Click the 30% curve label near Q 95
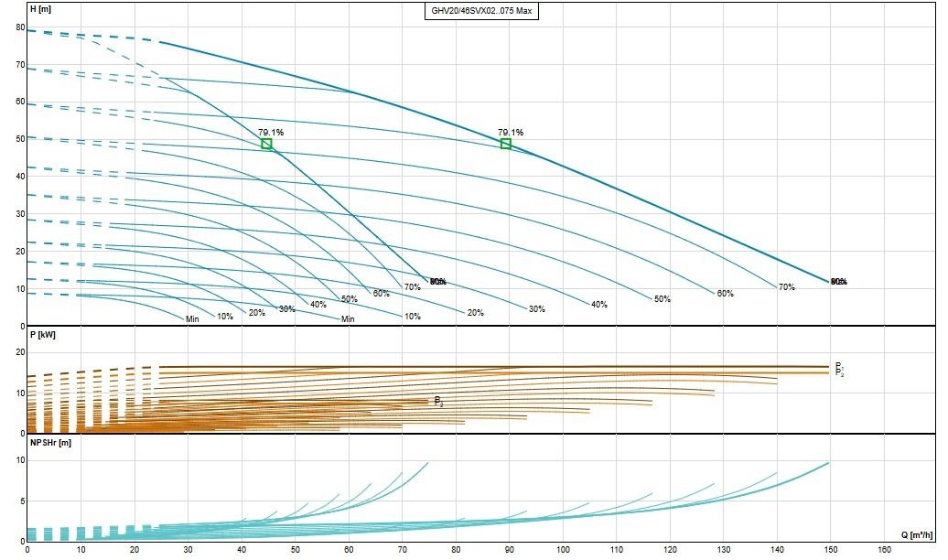Screen dimensions: 948x560 coord(537,309)
